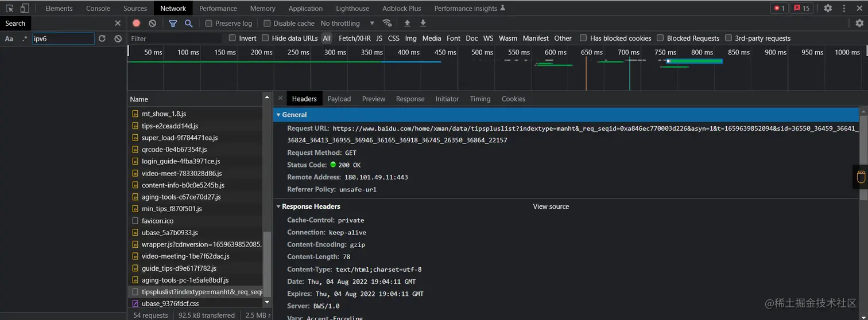The height and width of the screenshot is (320, 868).
Task: Filter requests by WS type
Action: [489, 38]
